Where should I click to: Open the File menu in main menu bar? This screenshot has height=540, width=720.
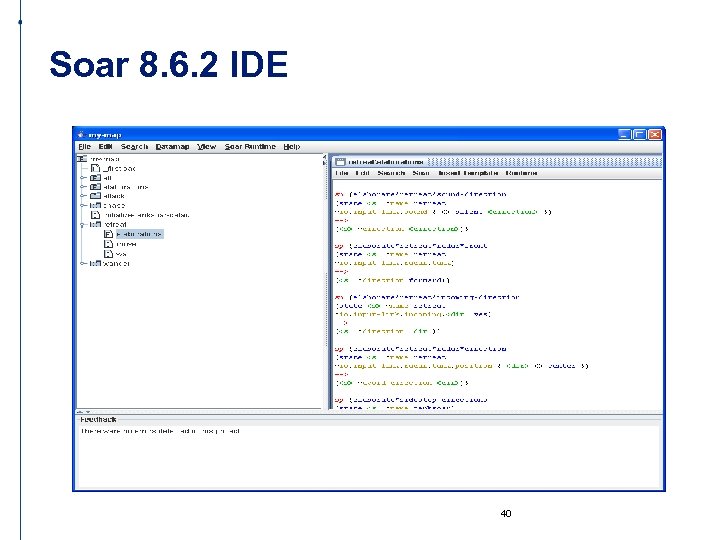click(x=84, y=146)
